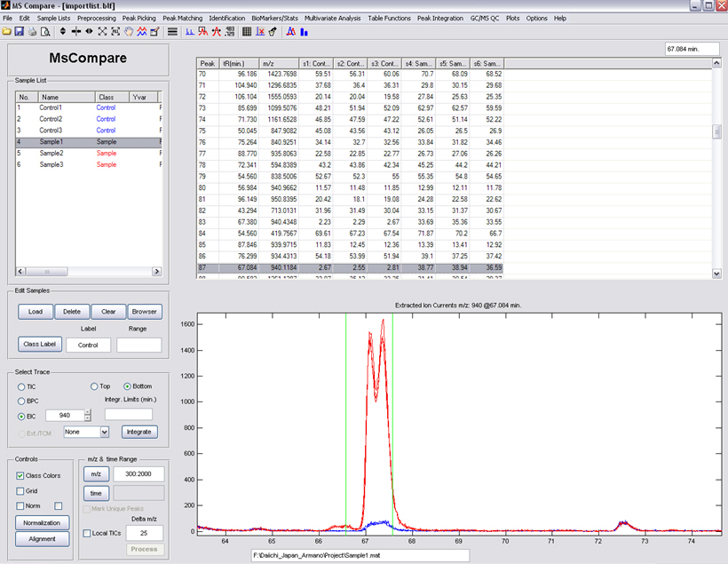This screenshot has height=564, width=728.
Task: Open the None dropdown in Select Trace
Action: [x=104, y=432]
